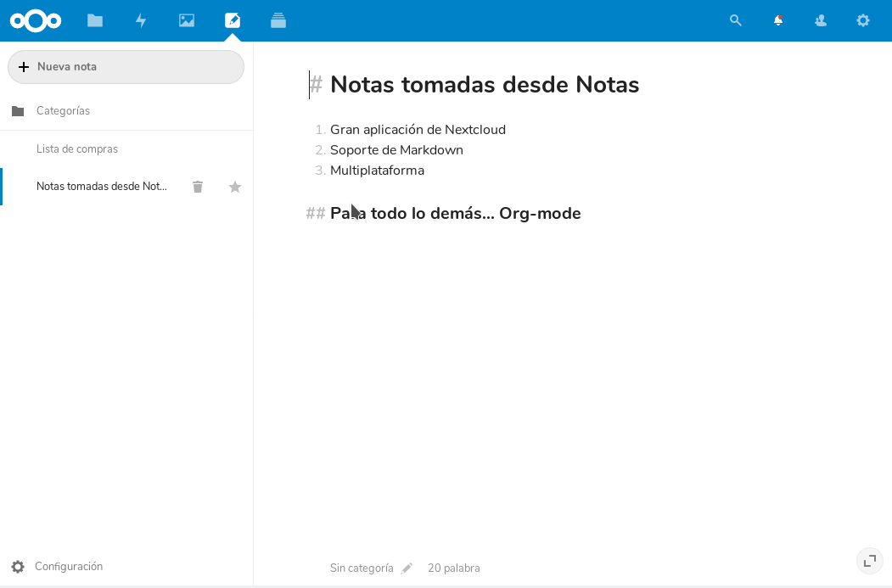Select the Notas tomadas desde Not... note
Viewport: 892px width, 588px height.
[102, 187]
